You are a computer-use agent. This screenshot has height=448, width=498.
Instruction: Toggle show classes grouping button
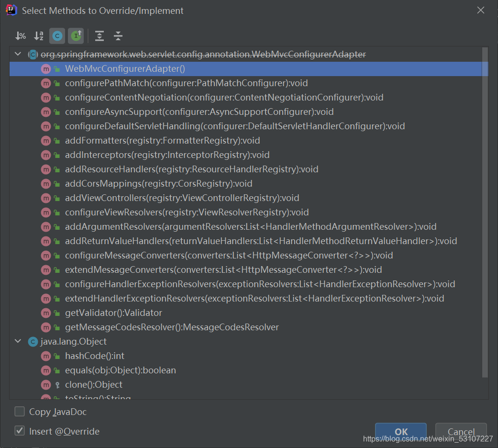57,36
